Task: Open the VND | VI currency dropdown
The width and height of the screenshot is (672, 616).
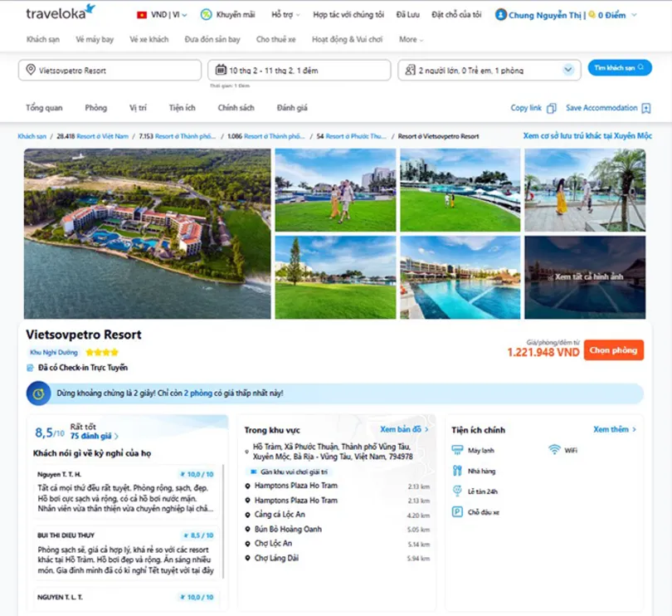Action: click(162, 15)
